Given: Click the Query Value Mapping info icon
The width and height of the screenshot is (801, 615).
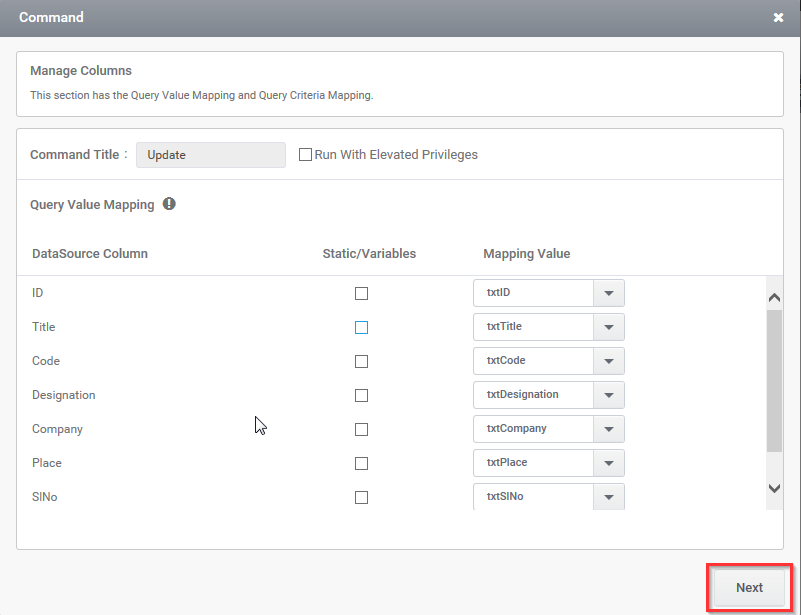Looking at the screenshot, I should click(169, 204).
